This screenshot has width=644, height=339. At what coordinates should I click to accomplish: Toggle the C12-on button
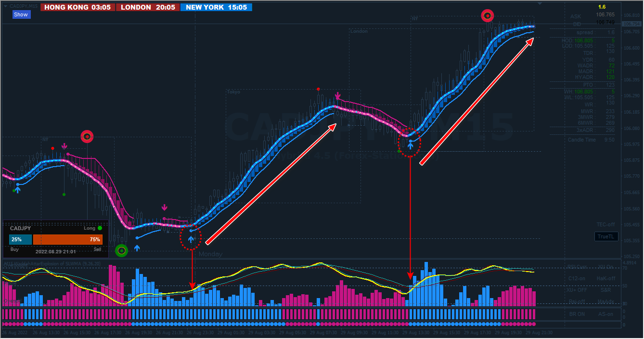[x=577, y=278]
